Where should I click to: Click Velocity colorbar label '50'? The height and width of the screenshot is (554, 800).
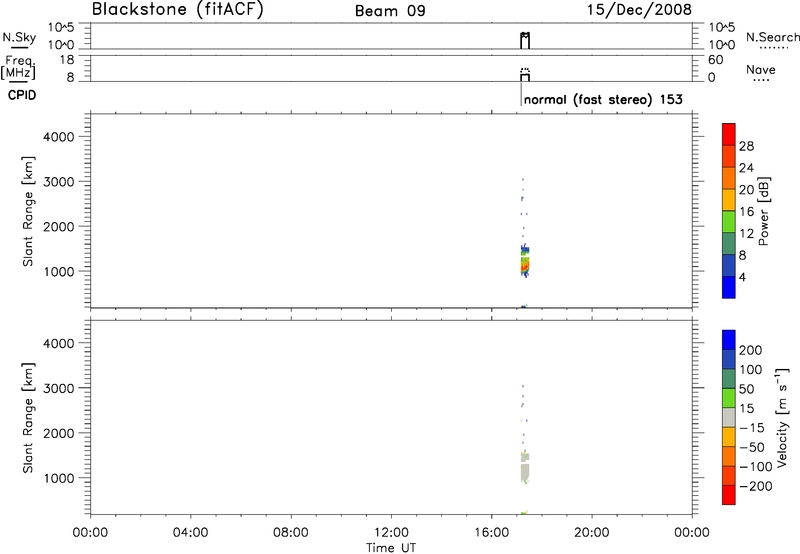[x=746, y=389]
